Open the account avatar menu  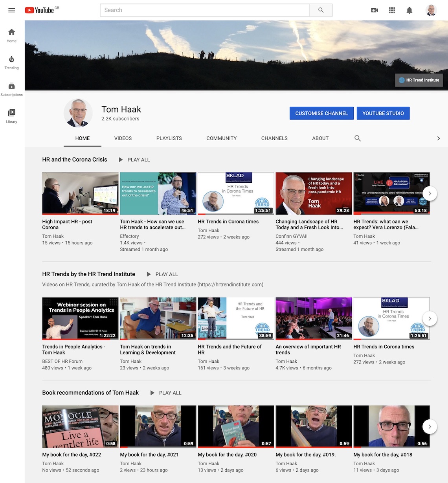[x=431, y=10]
